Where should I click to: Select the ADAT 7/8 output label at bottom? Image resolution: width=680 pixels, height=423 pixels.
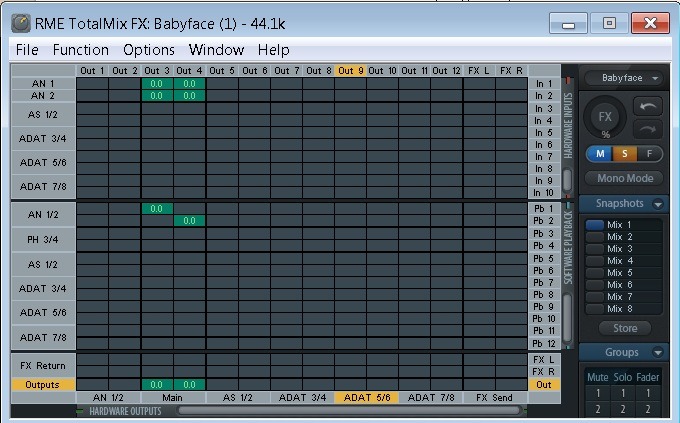(431, 397)
